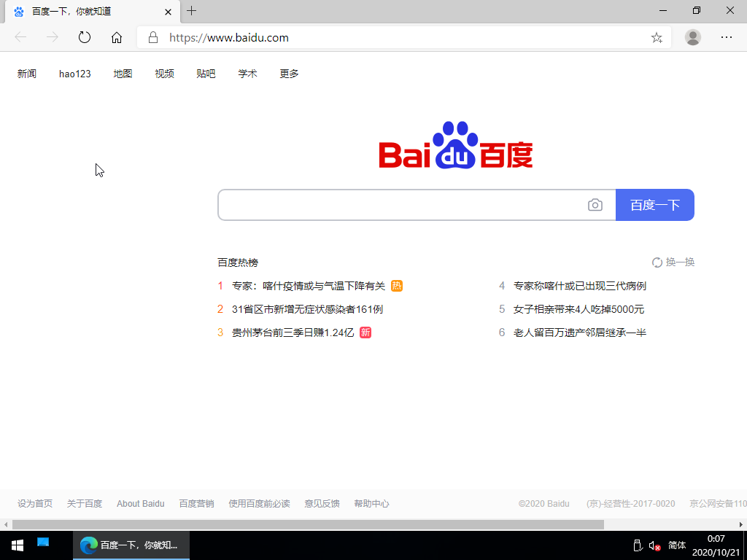Go to browser home page icon
Screen dimensions: 747x560
(116, 37)
